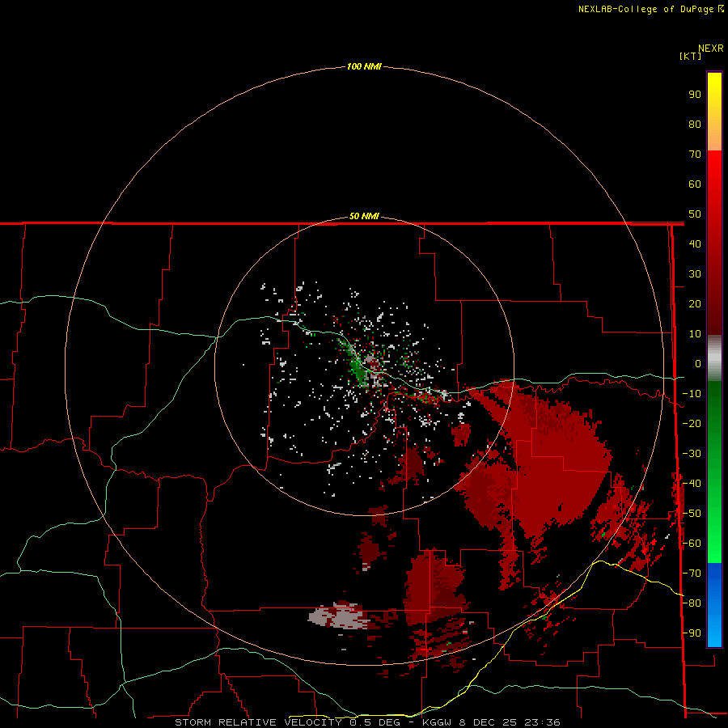Click the -70 knot label on the scale
728x728 pixels.
point(692,574)
